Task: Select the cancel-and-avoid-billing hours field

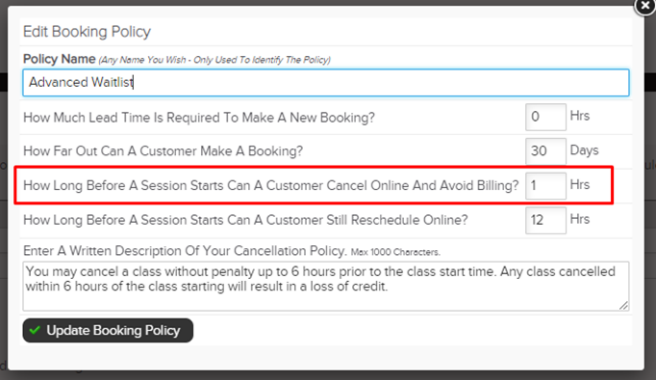Action: (x=546, y=185)
